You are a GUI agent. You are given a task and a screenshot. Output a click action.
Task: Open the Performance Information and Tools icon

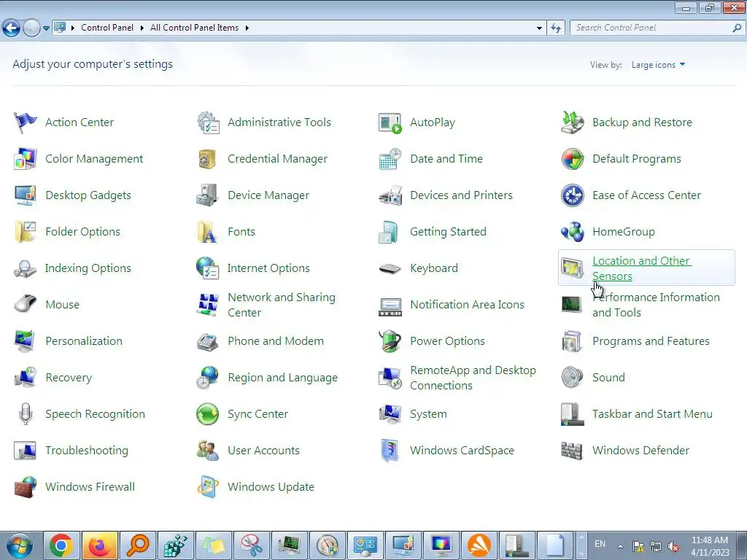coord(572,304)
